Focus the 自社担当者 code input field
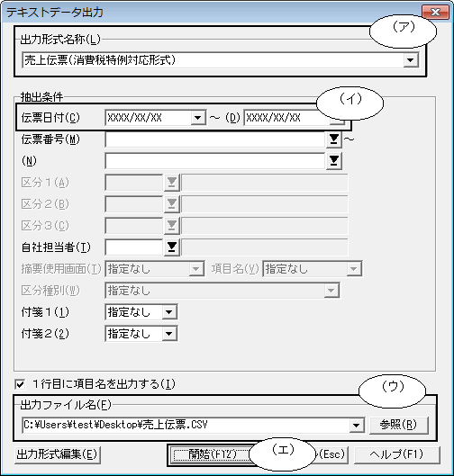This screenshot has width=454, height=476. [x=134, y=247]
